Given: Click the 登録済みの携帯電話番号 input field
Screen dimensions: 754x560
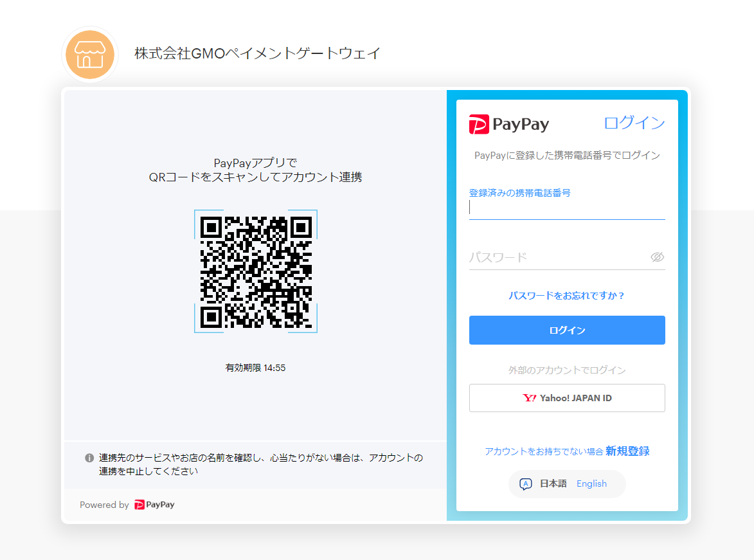Looking at the screenshot, I should (x=566, y=207).
